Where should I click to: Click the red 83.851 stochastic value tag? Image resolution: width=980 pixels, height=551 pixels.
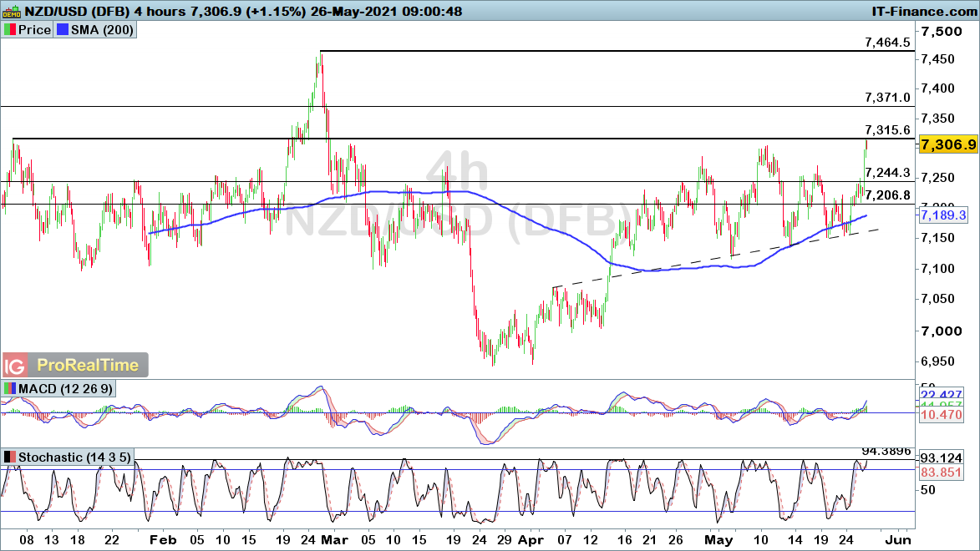point(942,473)
